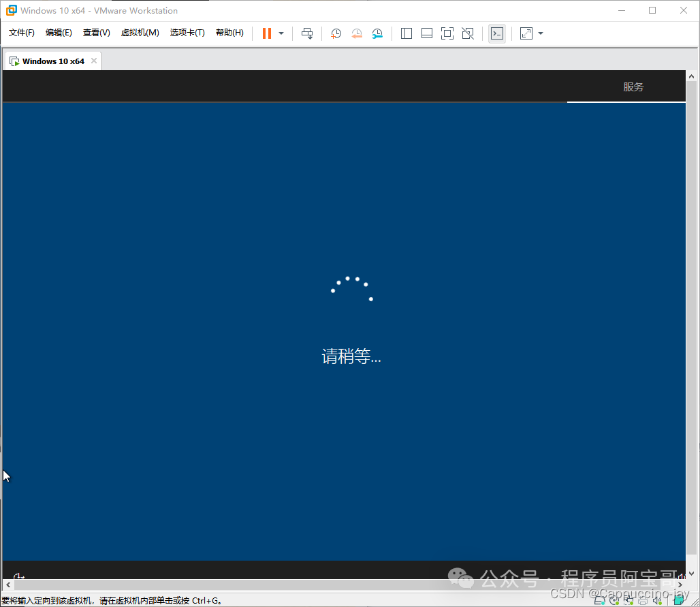This screenshot has height=607, width=700.
Task: Click the 请稍等... text in the VM
Action: 351,356
